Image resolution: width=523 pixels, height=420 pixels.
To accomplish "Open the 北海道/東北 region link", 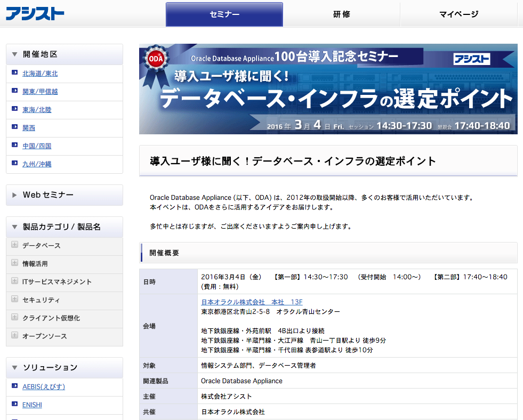I will coord(40,74).
